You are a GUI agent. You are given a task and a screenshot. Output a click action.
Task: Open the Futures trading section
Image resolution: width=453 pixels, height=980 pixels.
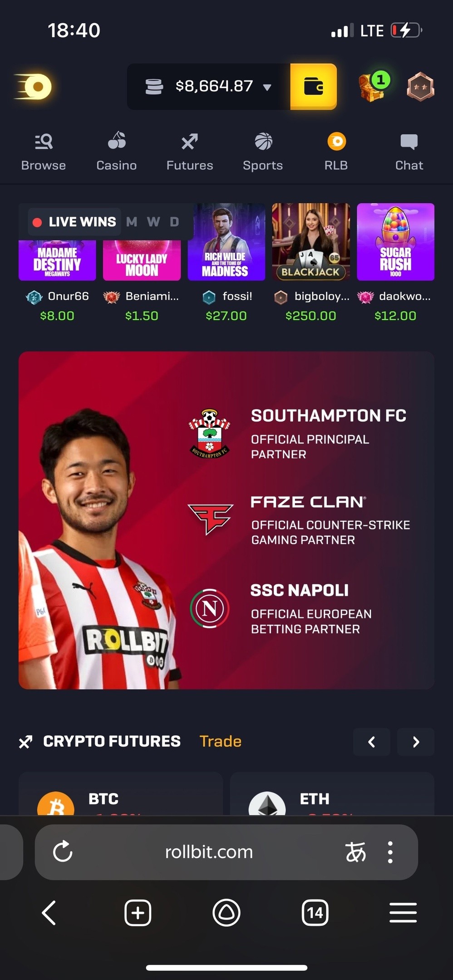tap(190, 152)
